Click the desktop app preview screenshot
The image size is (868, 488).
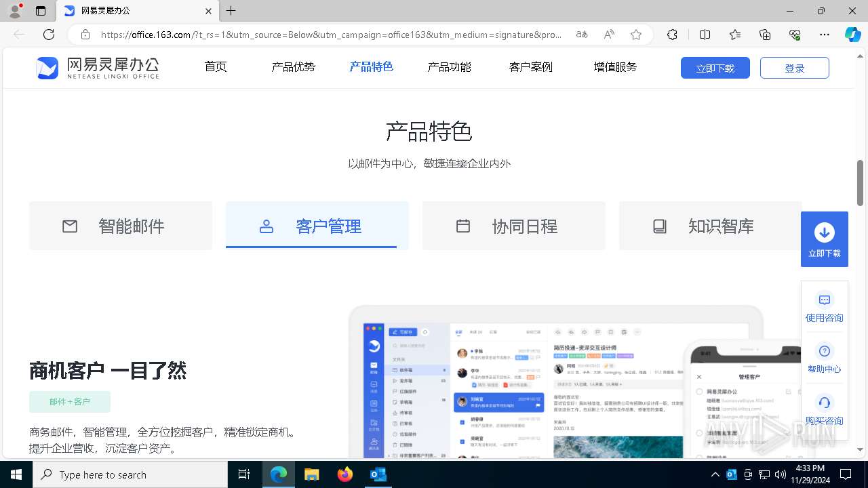coord(556,383)
